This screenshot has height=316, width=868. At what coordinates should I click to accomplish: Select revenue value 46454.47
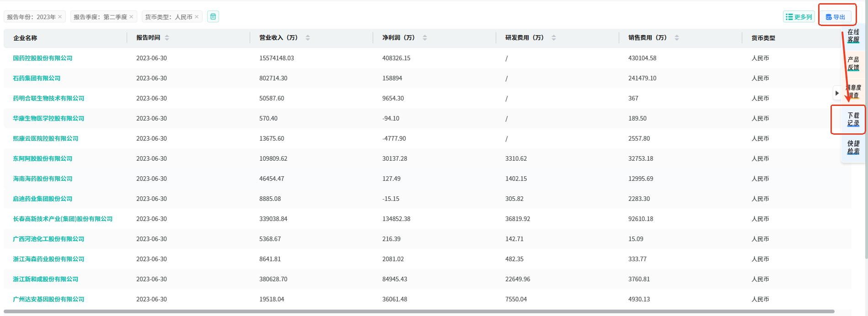[x=272, y=179]
